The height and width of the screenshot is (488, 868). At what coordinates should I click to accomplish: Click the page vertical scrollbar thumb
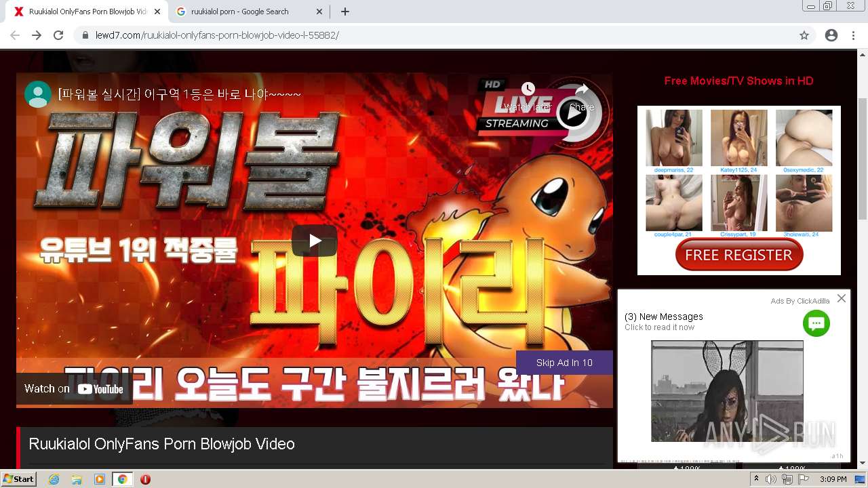pos(863,159)
